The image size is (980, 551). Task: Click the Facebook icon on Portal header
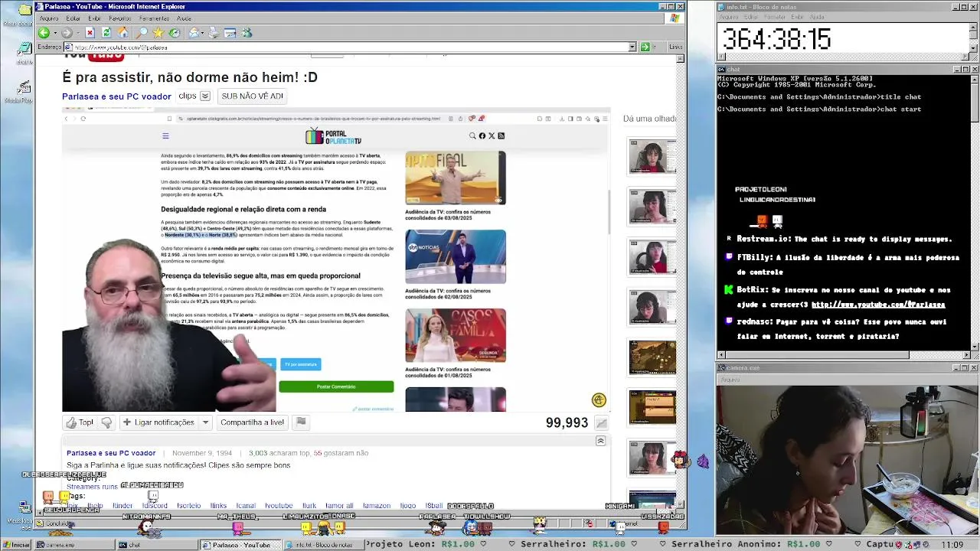pos(482,135)
